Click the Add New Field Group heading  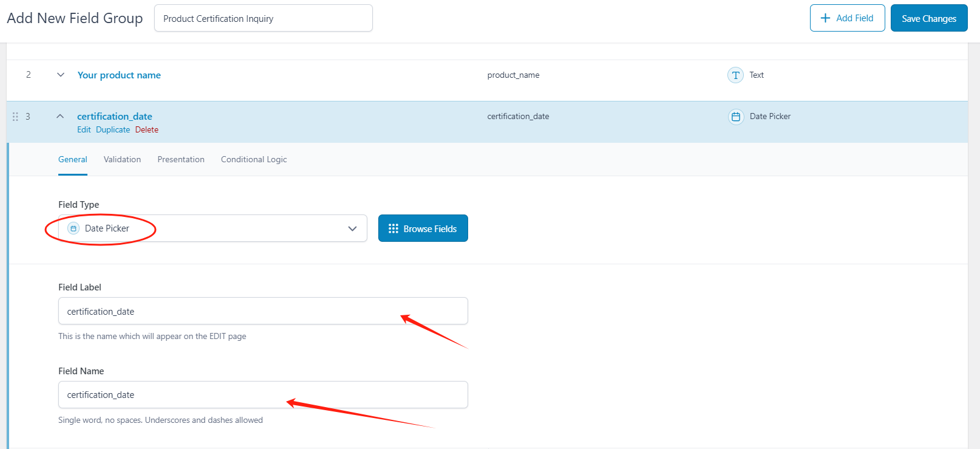pyautogui.click(x=75, y=18)
